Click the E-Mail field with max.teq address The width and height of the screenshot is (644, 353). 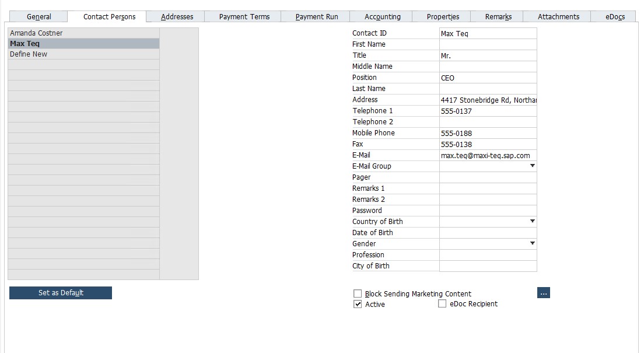(487, 155)
